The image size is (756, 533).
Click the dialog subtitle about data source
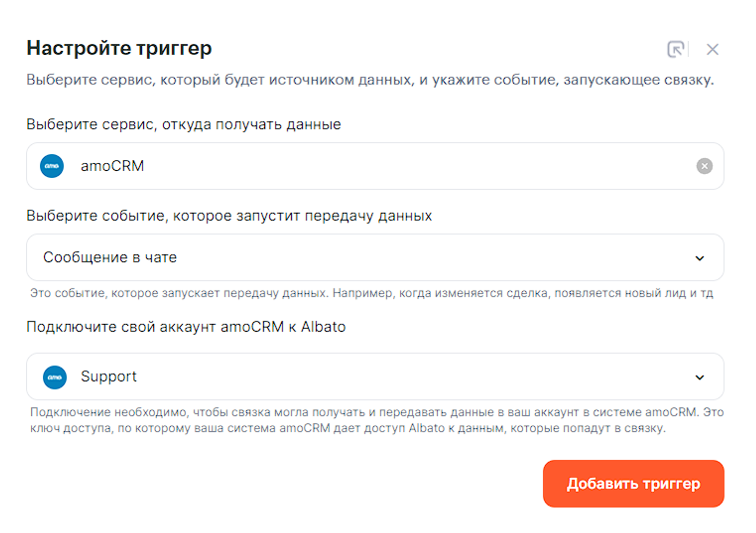[x=370, y=80]
